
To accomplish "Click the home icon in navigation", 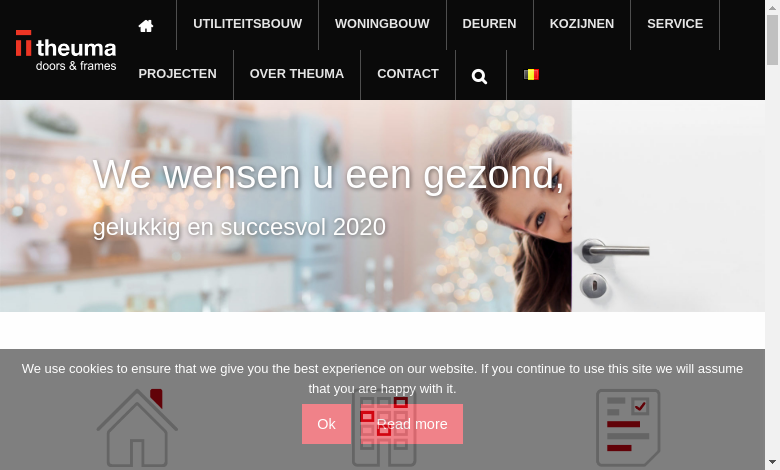I will tap(146, 25).
